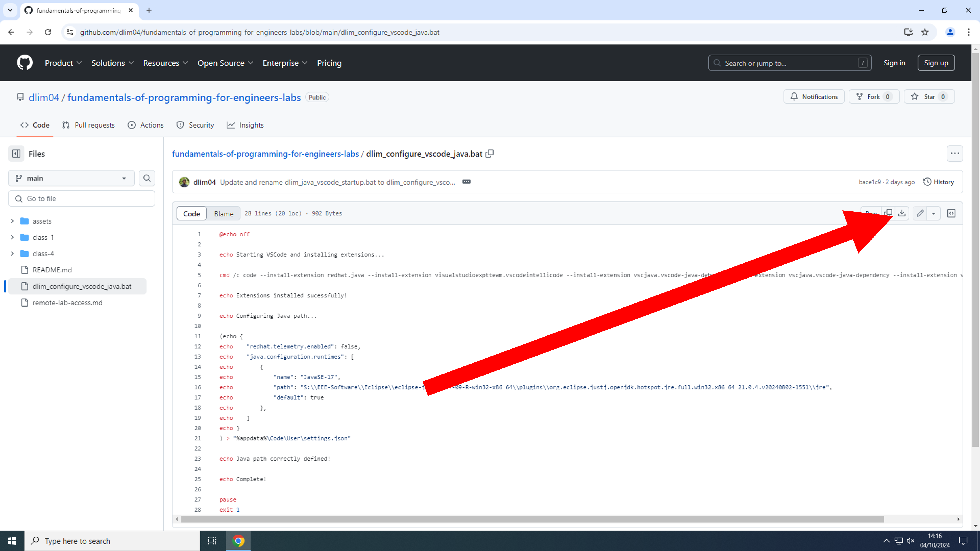
Task: Click commit hash bace1c9
Action: [869, 182]
